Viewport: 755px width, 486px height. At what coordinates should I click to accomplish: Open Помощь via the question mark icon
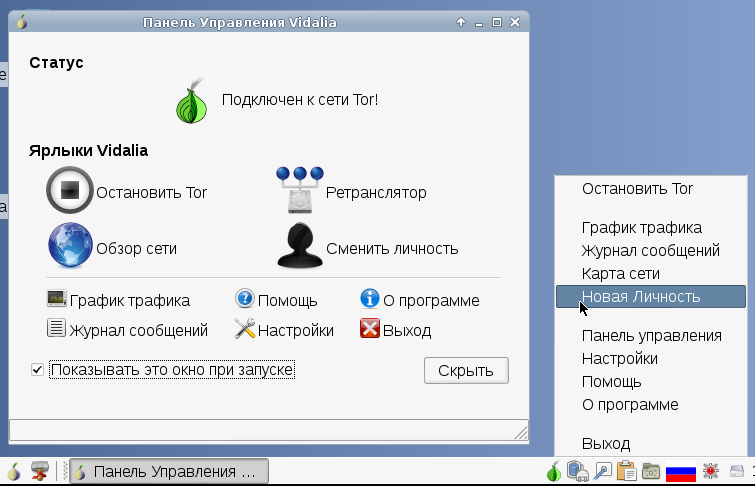pyautogui.click(x=245, y=299)
